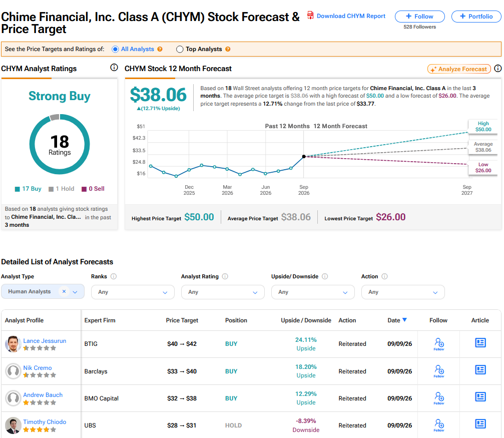Select the Top Analysts radio button

(180, 49)
